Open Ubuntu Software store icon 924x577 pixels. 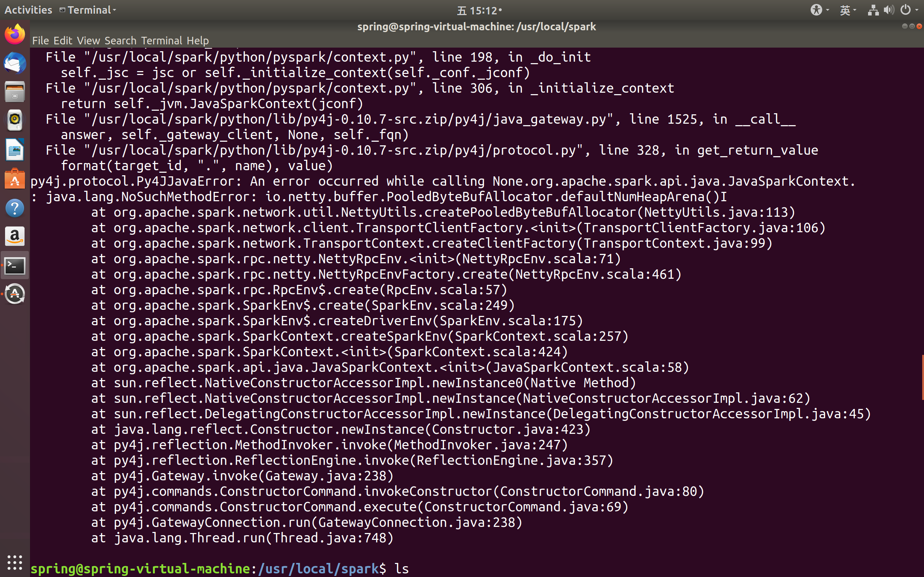(14, 179)
